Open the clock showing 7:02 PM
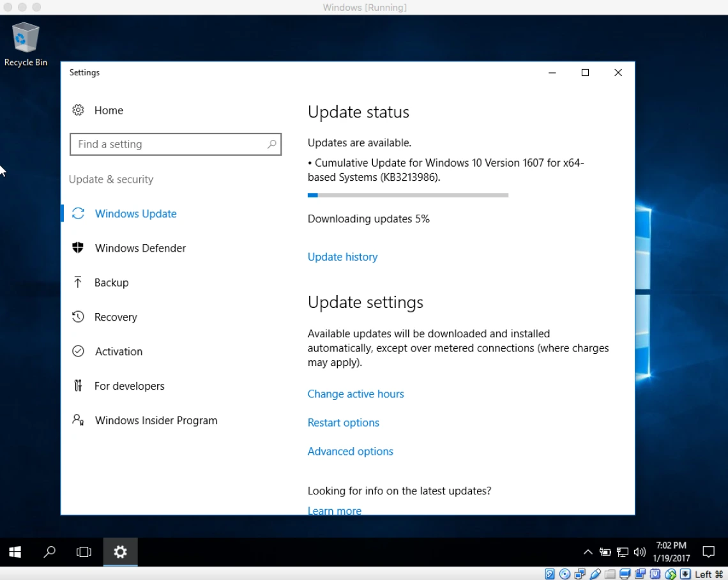728x580 pixels. click(x=671, y=552)
